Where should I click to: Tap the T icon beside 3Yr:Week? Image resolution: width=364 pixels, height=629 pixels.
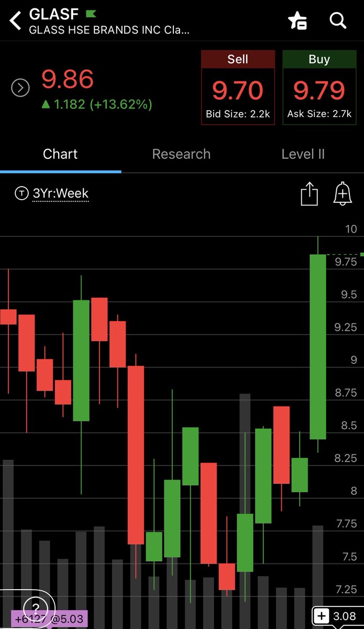[21, 193]
